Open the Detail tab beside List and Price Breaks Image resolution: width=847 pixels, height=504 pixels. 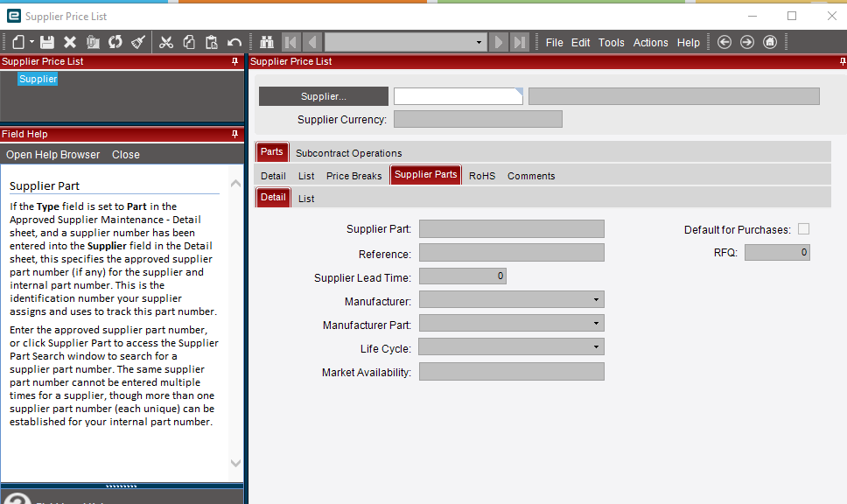point(273,176)
